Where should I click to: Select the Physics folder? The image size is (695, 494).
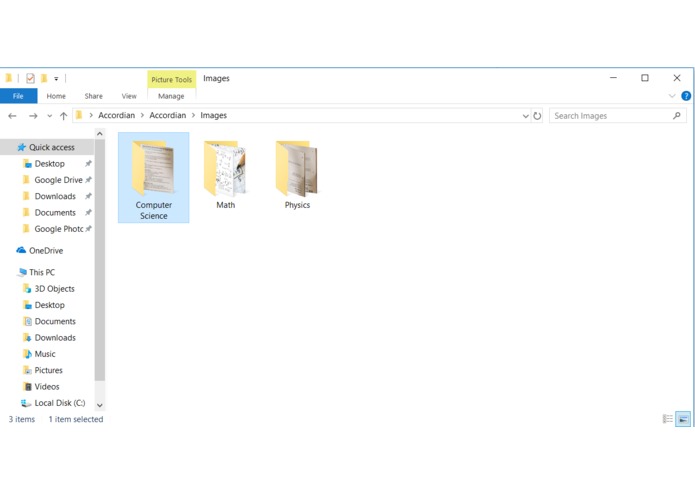click(297, 175)
